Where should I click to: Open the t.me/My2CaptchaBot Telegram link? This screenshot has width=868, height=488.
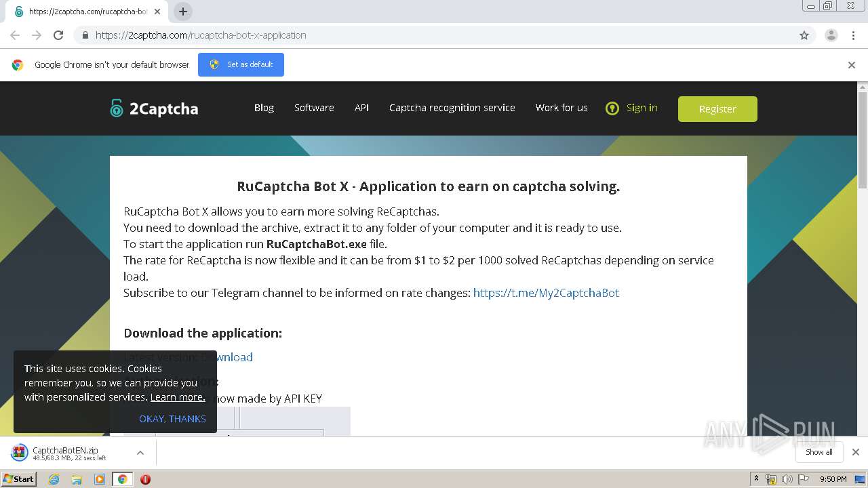[546, 293]
